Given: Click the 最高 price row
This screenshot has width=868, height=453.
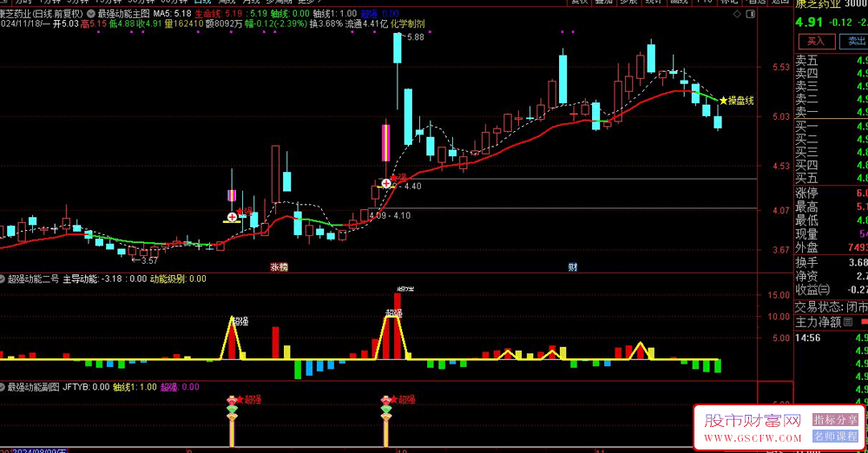Looking at the screenshot, I should tap(832, 207).
